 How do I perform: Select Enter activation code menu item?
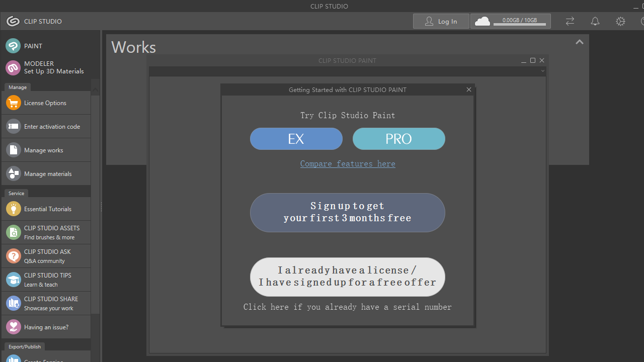[x=46, y=127]
